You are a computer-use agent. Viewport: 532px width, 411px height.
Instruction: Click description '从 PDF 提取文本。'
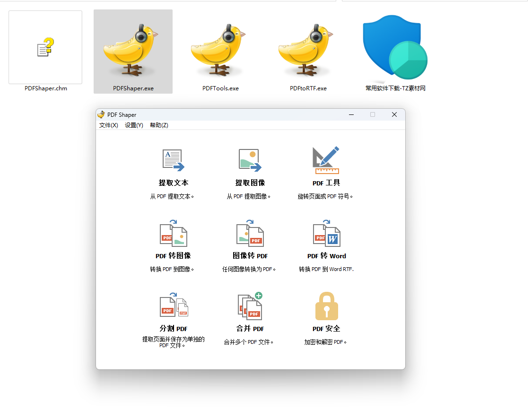[172, 196]
